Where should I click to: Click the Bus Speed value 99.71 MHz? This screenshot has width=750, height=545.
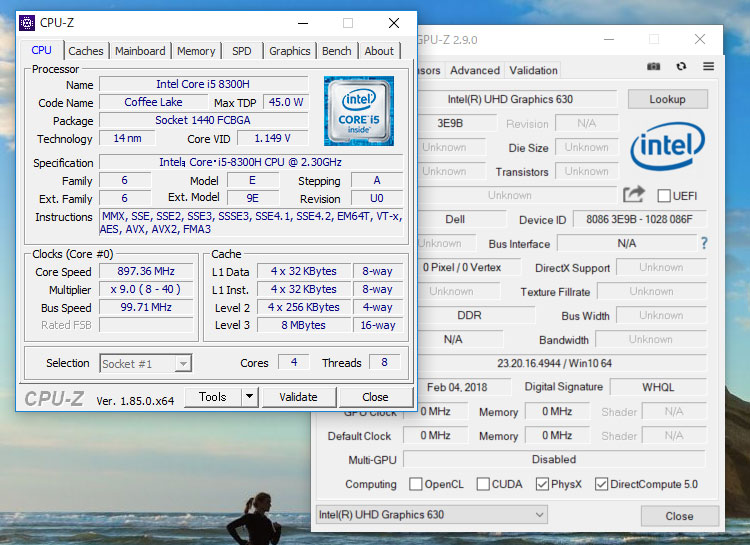pos(146,307)
